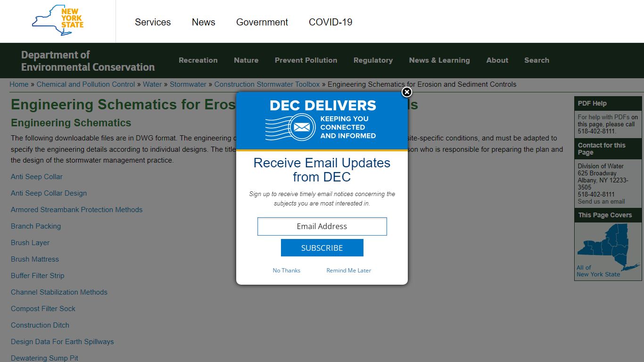The height and width of the screenshot is (362, 644).
Task: Open the Branch Packing link
Action: pos(36,226)
